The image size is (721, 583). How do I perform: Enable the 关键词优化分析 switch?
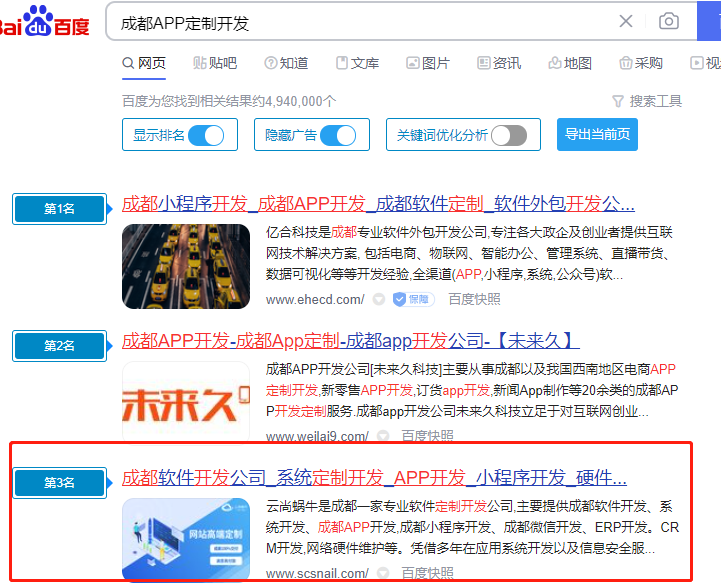(x=508, y=135)
